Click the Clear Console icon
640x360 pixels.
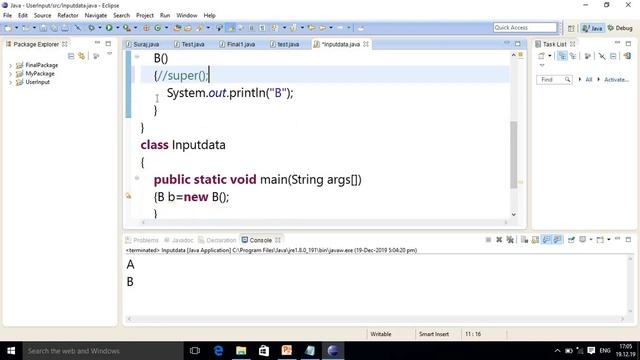pyautogui.click(x=524, y=240)
